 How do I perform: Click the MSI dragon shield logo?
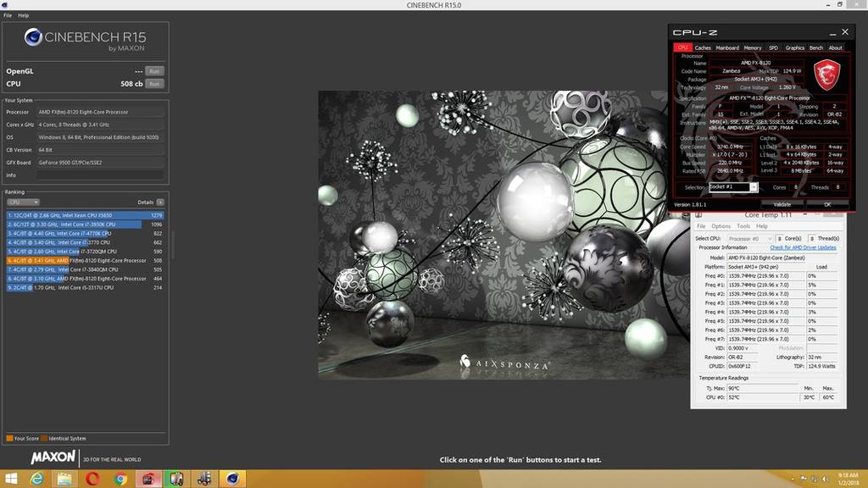tap(826, 76)
